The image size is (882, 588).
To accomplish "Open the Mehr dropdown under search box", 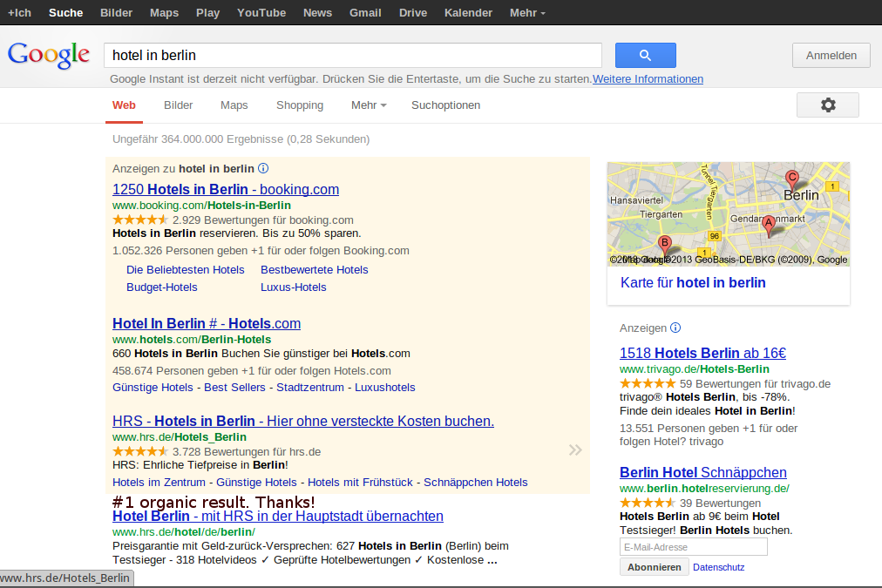I will (368, 105).
